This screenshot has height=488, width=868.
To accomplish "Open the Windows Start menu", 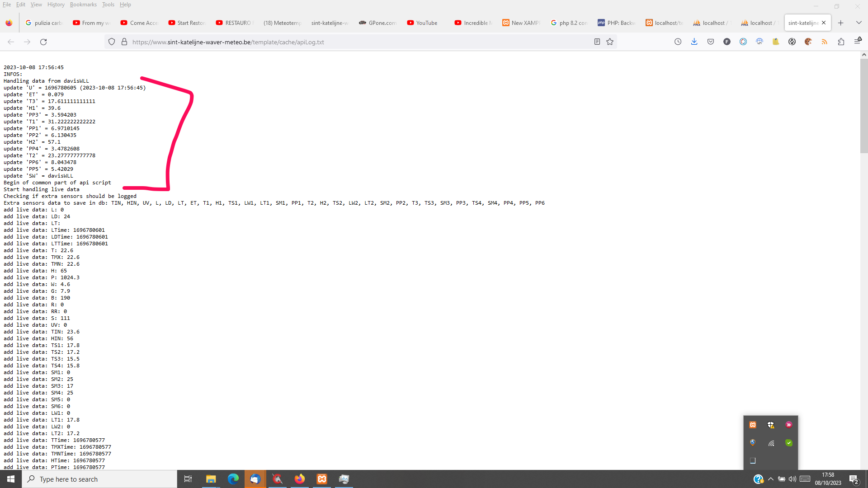I will click(x=11, y=479).
